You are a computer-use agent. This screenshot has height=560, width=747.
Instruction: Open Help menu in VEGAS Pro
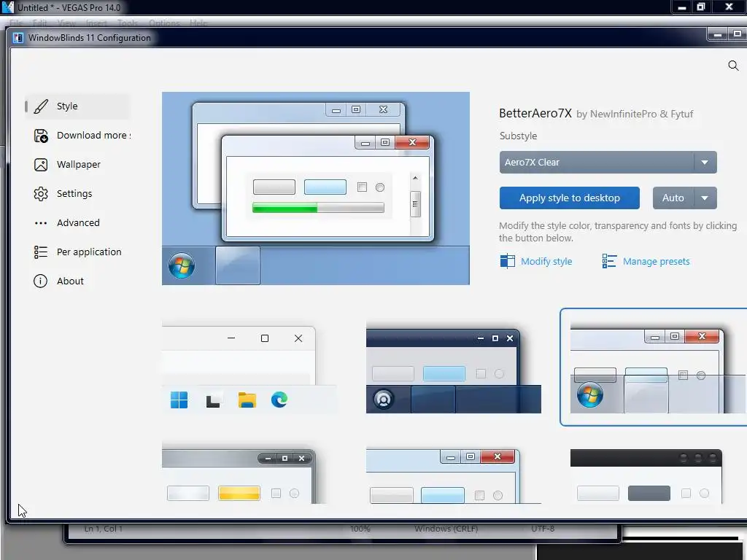click(198, 23)
